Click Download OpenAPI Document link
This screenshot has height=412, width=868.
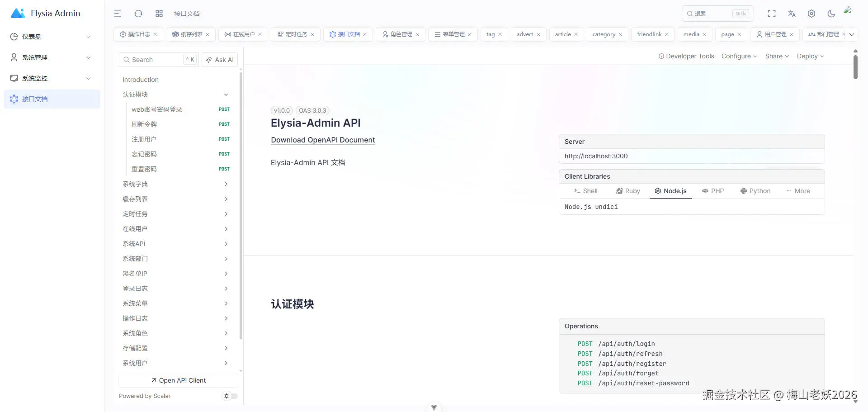(323, 140)
